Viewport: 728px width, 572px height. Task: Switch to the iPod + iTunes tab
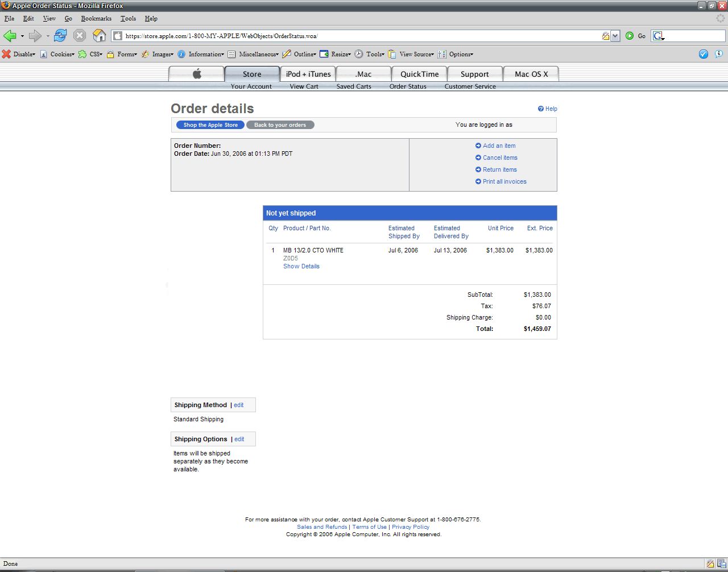click(308, 74)
